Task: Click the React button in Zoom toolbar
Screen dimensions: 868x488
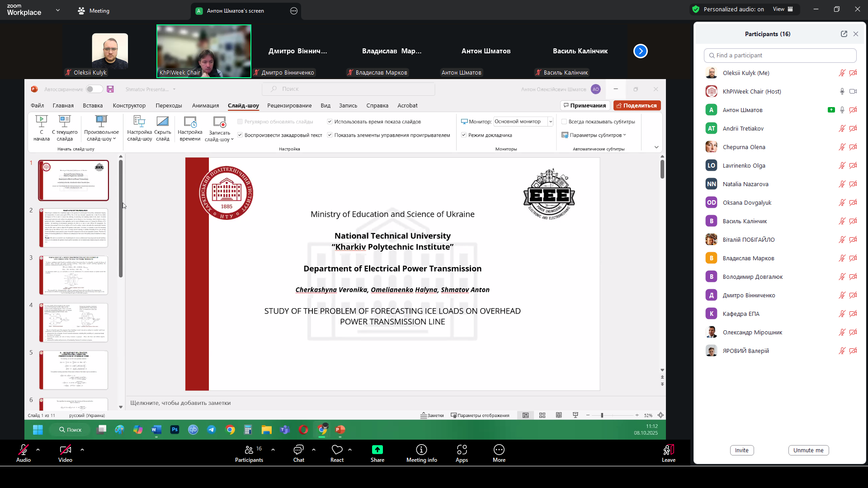Action: (x=337, y=453)
